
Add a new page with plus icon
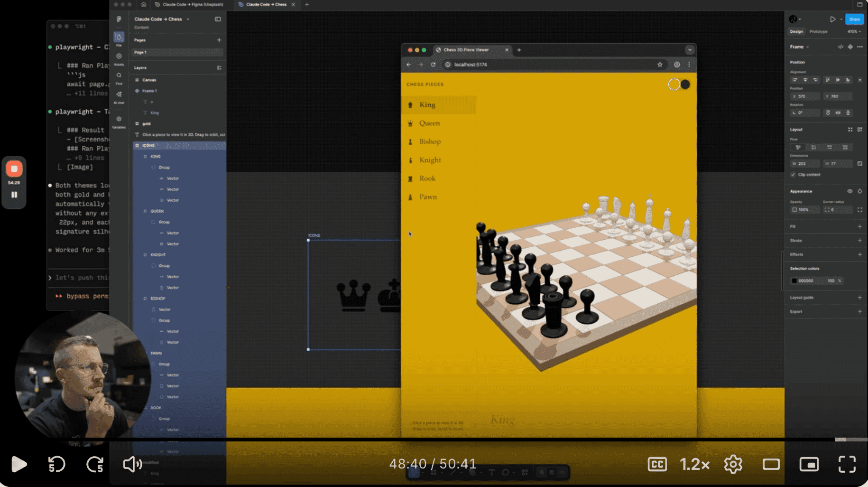(x=219, y=40)
